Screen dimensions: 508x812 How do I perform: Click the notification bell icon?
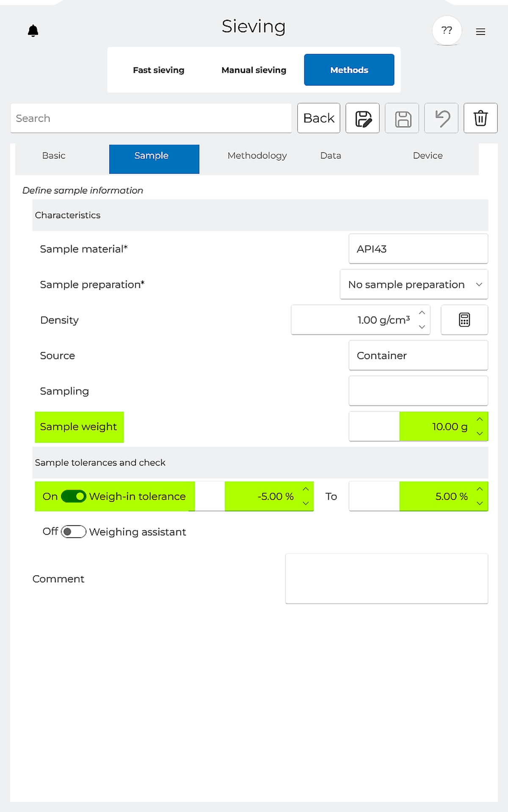tap(33, 31)
